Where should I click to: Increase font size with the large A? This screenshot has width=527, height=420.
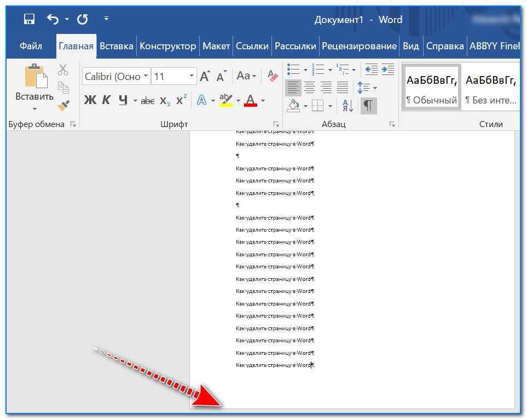[205, 76]
